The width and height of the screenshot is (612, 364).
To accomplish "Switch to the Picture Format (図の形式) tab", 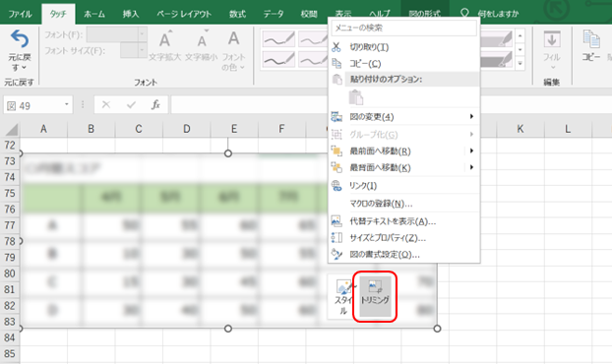I will [425, 14].
